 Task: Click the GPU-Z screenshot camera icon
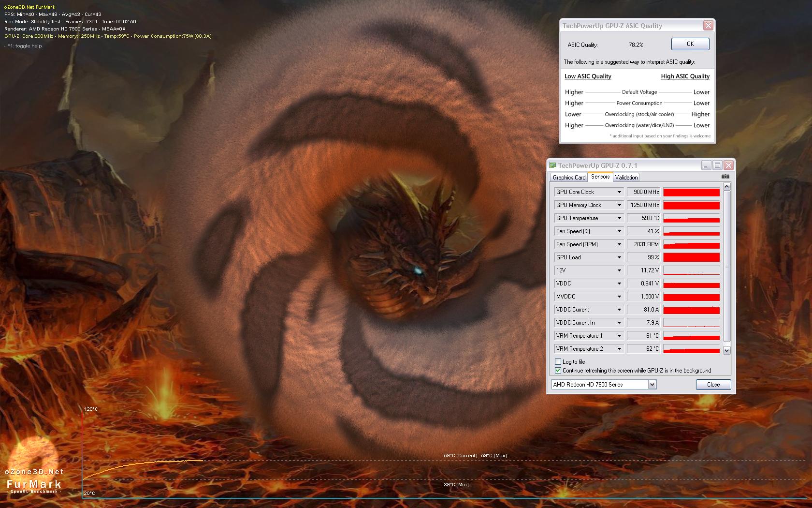(x=725, y=177)
